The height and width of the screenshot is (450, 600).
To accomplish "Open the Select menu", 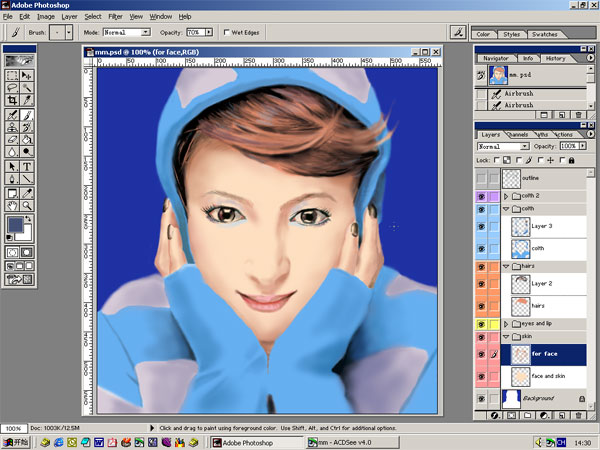I will pos(93,16).
